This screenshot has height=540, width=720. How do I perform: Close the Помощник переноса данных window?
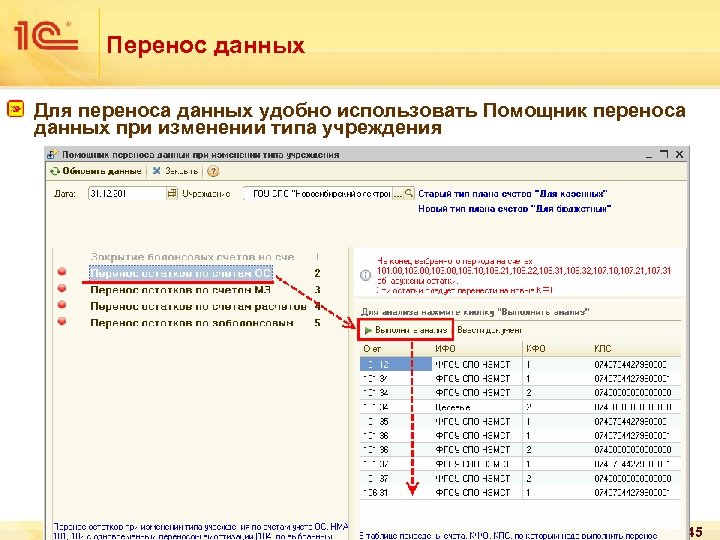[680, 154]
